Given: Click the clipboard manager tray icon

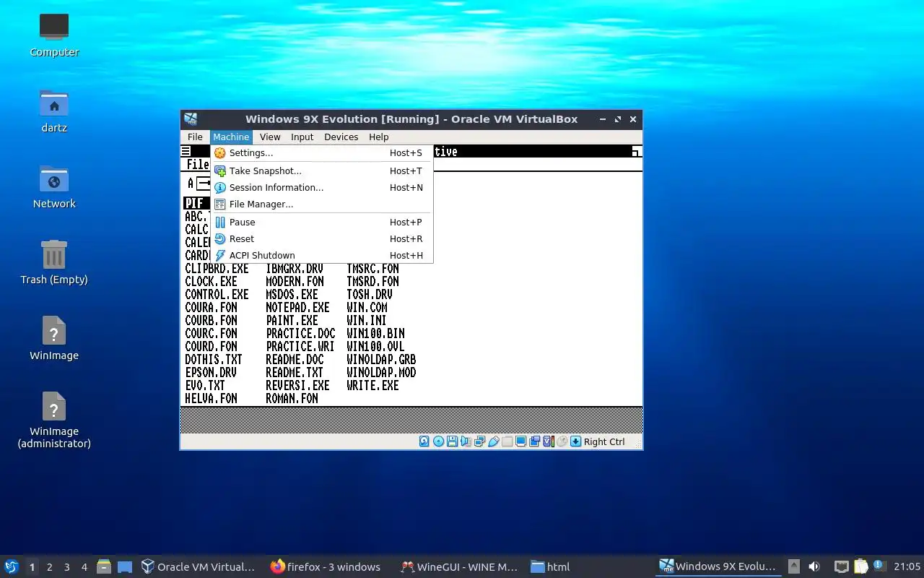Looking at the screenshot, I should (860, 566).
